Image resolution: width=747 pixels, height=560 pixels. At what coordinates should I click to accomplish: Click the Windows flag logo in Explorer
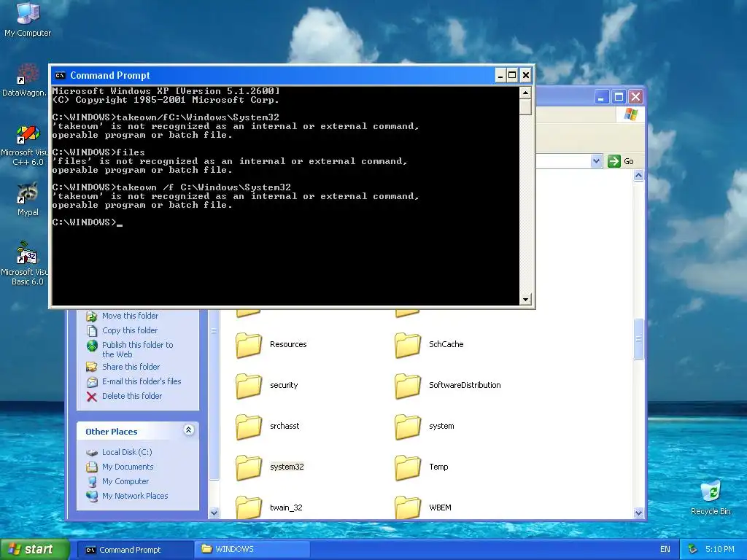(x=630, y=114)
